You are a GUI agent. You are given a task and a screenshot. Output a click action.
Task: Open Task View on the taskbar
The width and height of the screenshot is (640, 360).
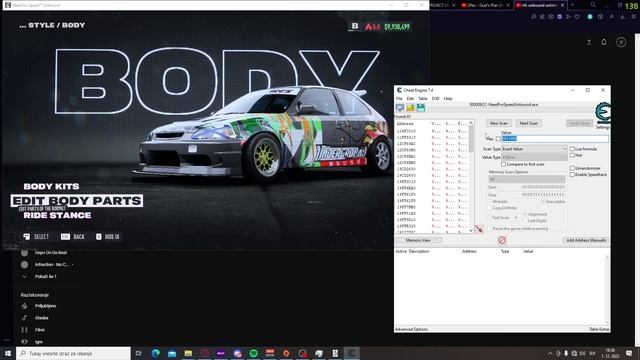point(139,353)
